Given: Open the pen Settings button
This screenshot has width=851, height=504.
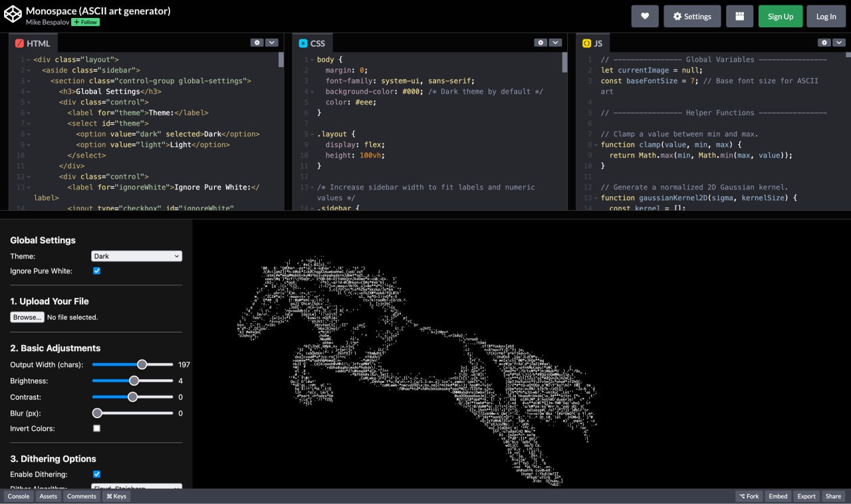Looking at the screenshot, I should pyautogui.click(x=692, y=16).
